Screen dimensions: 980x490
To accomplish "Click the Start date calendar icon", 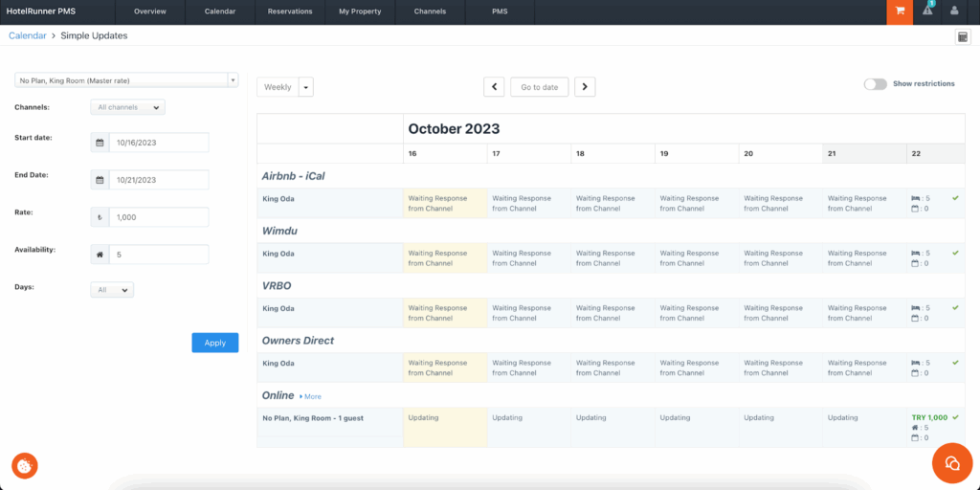I will (100, 143).
